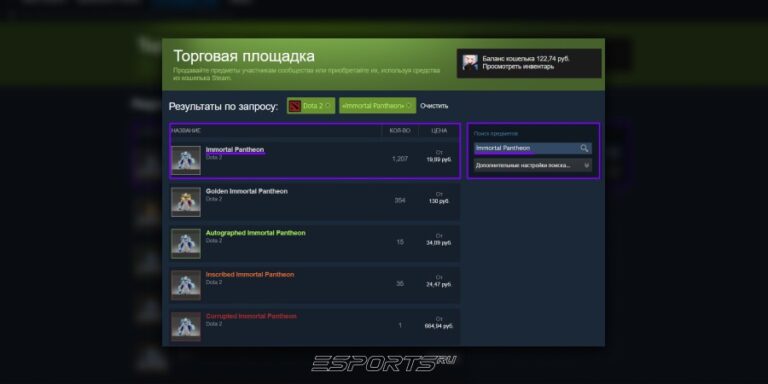The height and width of the screenshot is (384, 768).
Task: Click the Очистить link
Action: 434,106
